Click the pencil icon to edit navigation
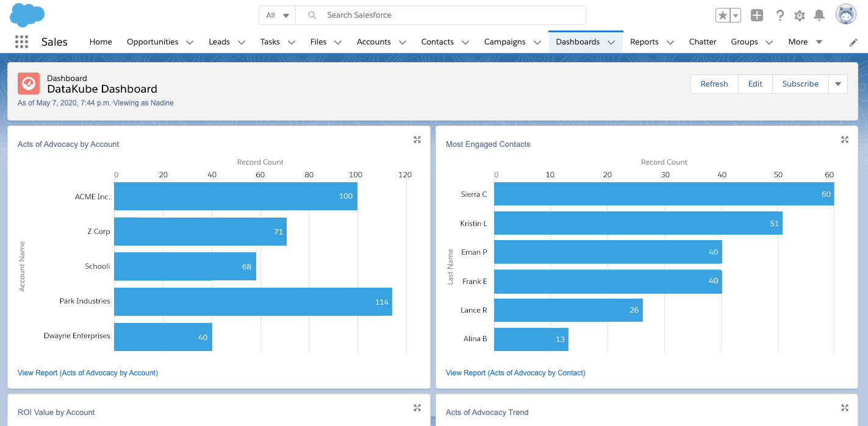 [x=853, y=42]
